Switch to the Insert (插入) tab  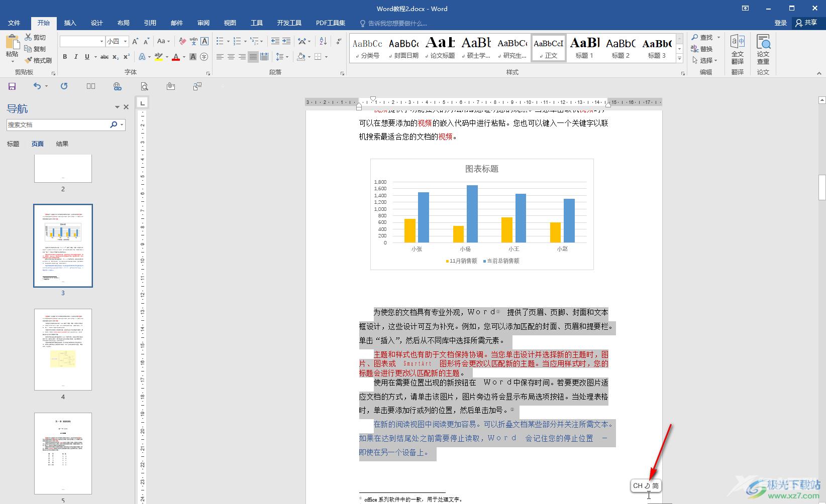pos(70,23)
